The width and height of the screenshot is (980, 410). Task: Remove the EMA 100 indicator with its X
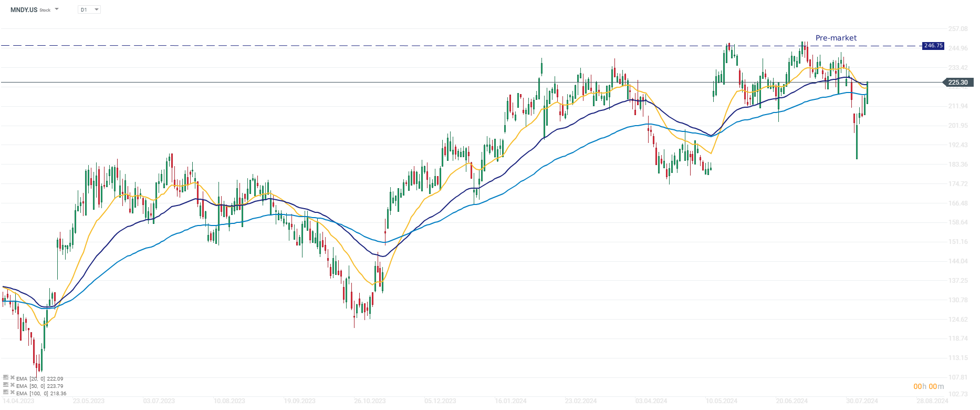coord(13,392)
